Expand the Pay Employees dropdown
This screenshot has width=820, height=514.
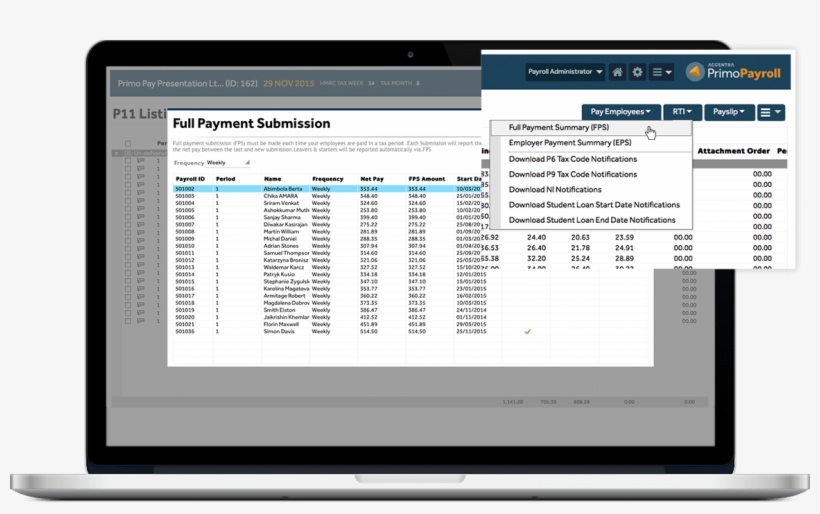pos(621,112)
